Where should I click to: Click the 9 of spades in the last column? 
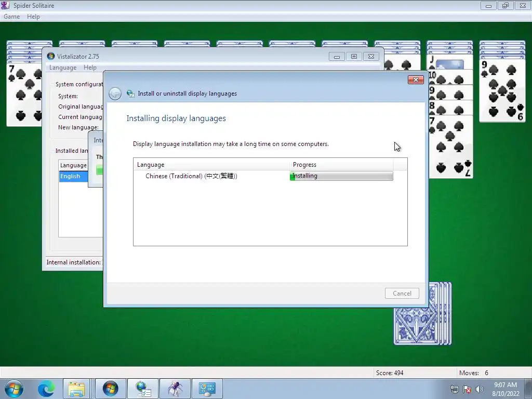coord(502,90)
